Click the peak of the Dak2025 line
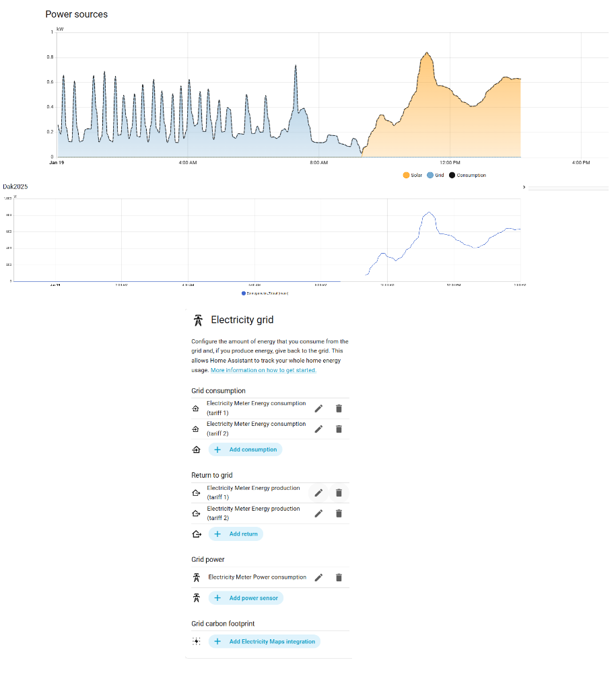The width and height of the screenshot is (616, 689). point(429,213)
